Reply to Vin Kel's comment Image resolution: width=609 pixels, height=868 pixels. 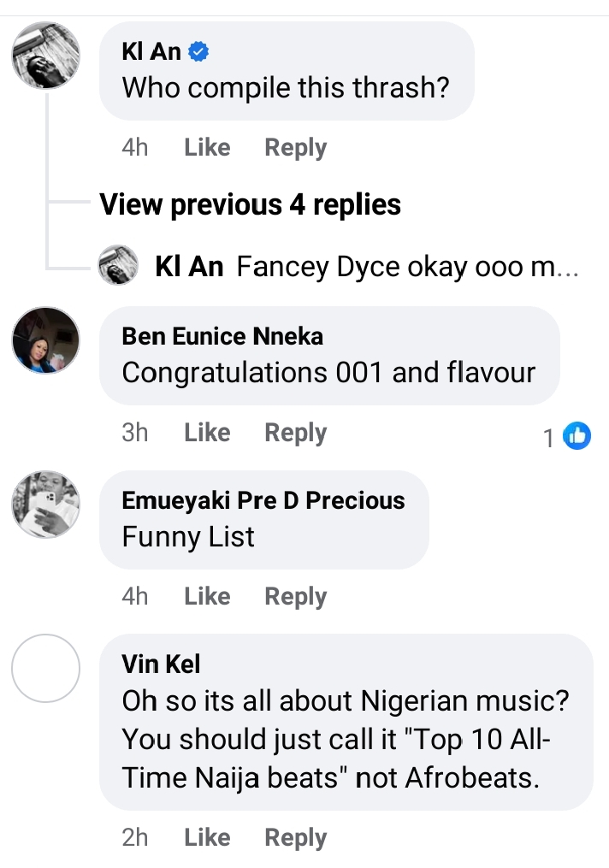tap(295, 837)
